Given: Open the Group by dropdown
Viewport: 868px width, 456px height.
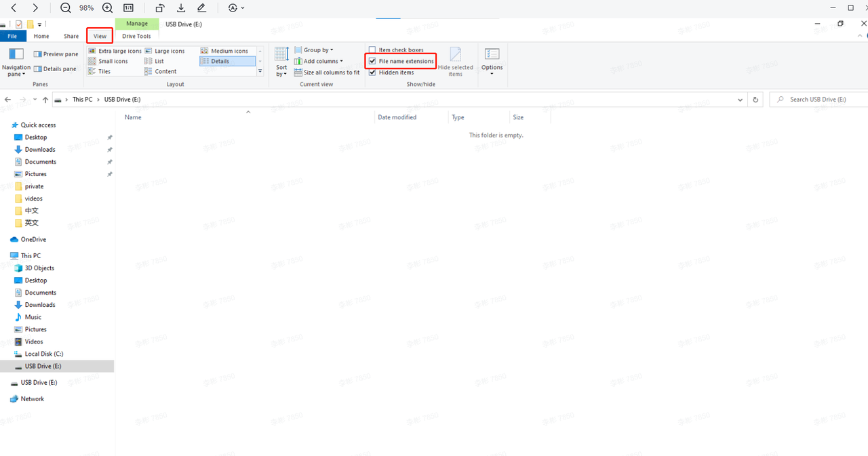Looking at the screenshot, I should 314,49.
